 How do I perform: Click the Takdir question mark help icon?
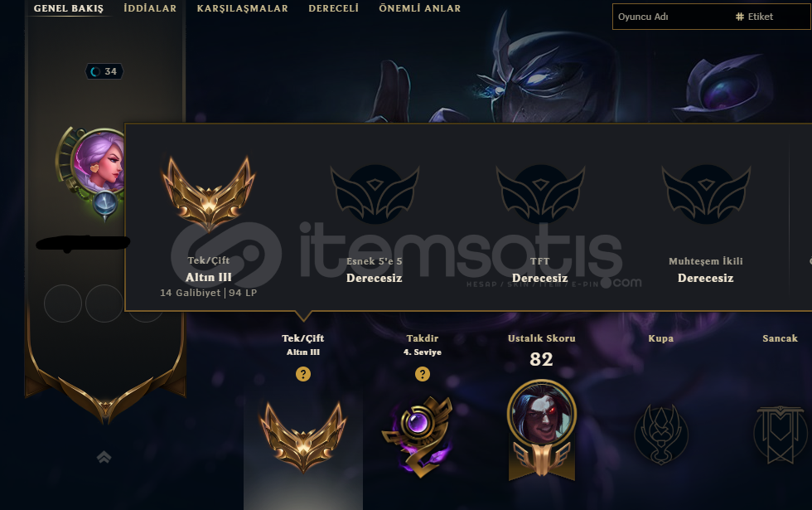point(422,374)
